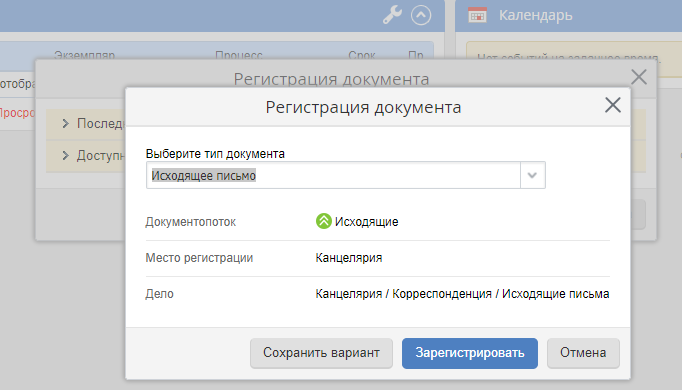Click the Дело case path value
This screenshot has height=390, width=682.
pos(462,294)
